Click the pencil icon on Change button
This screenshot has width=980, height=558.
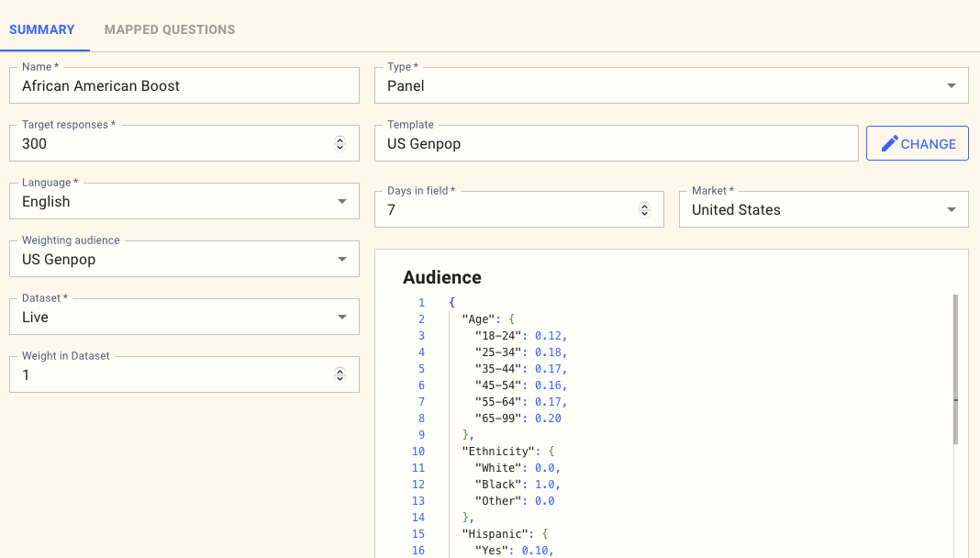tap(889, 144)
